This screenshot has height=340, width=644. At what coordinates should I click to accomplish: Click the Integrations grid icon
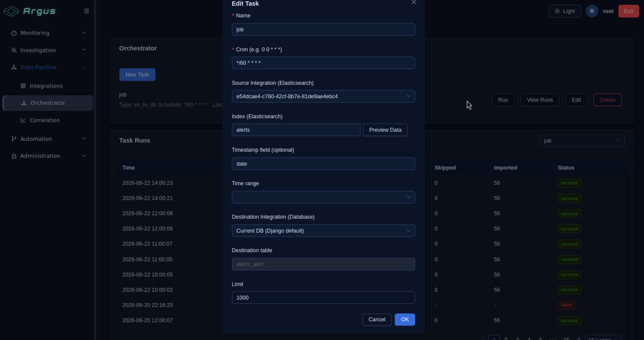(x=23, y=86)
